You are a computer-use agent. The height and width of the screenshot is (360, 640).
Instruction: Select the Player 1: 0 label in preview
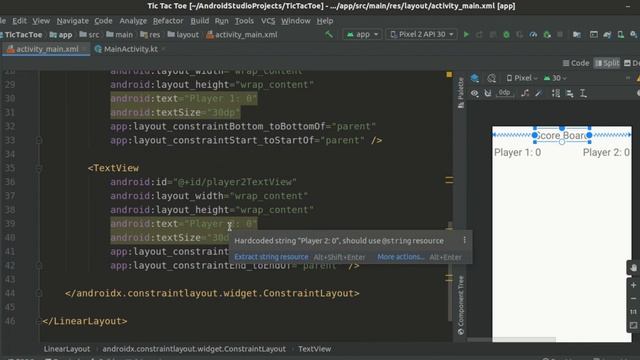[x=518, y=153]
